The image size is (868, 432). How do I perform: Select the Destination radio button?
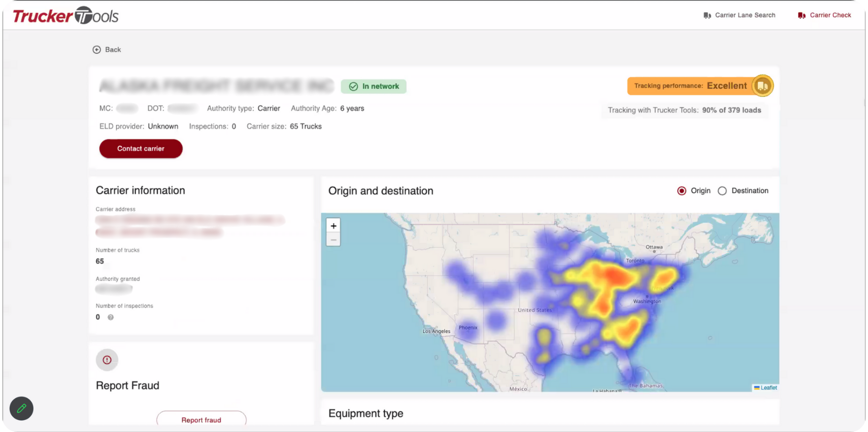coord(722,191)
